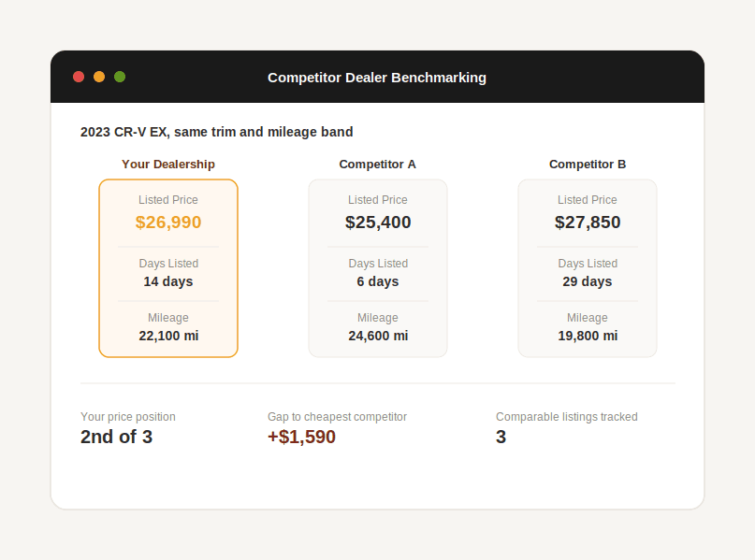Viewport: 755px width, 560px height.
Task: Click the Competitor B column heading
Action: 588,164
